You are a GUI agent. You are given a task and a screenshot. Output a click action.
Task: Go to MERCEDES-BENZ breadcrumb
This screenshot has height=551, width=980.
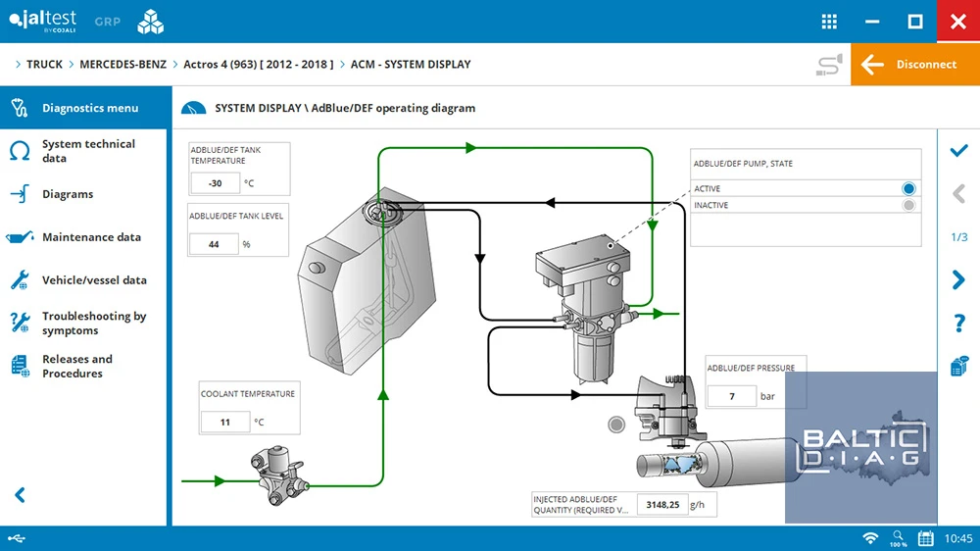[123, 65]
